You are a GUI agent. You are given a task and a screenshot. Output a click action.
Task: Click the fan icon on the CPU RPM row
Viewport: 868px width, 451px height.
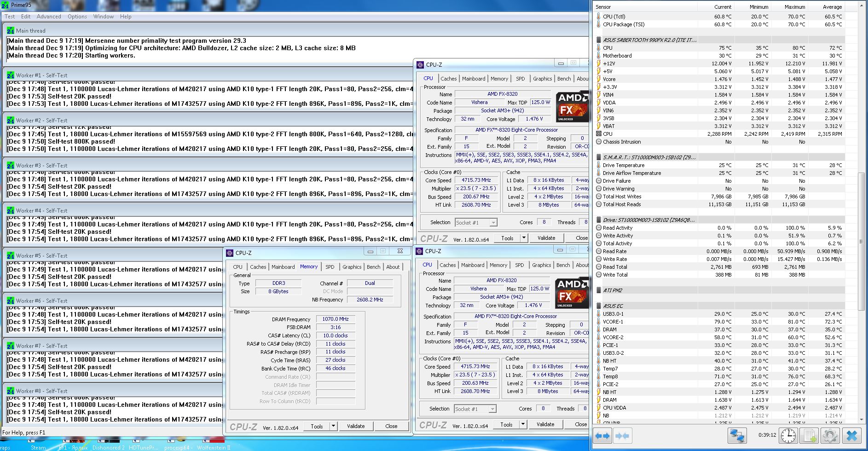599,134
